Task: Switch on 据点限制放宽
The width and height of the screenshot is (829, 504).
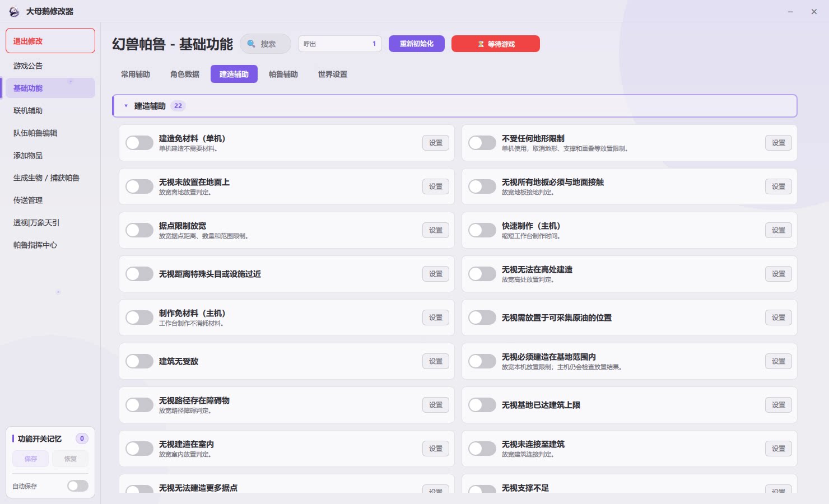Action: [139, 230]
